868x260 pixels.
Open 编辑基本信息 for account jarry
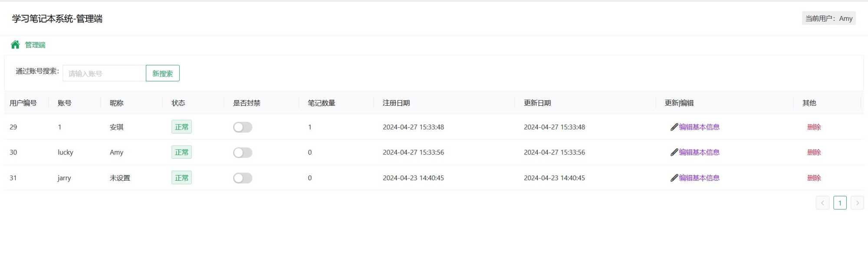(699, 178)
